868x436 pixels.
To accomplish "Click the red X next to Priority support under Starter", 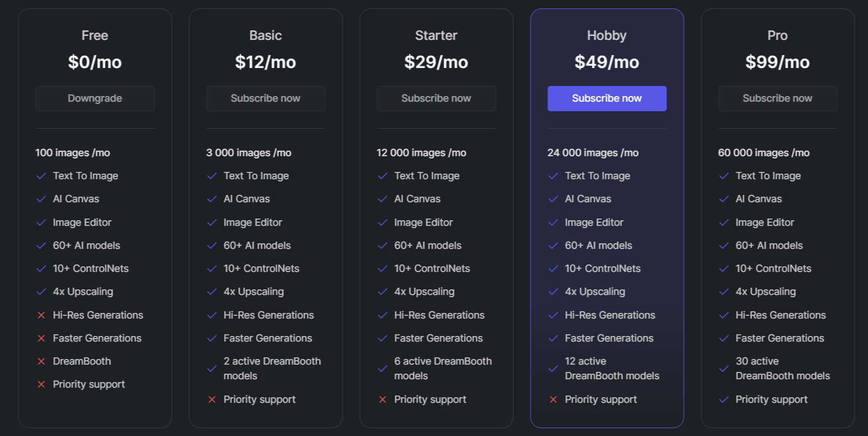I will click(383, 399).
